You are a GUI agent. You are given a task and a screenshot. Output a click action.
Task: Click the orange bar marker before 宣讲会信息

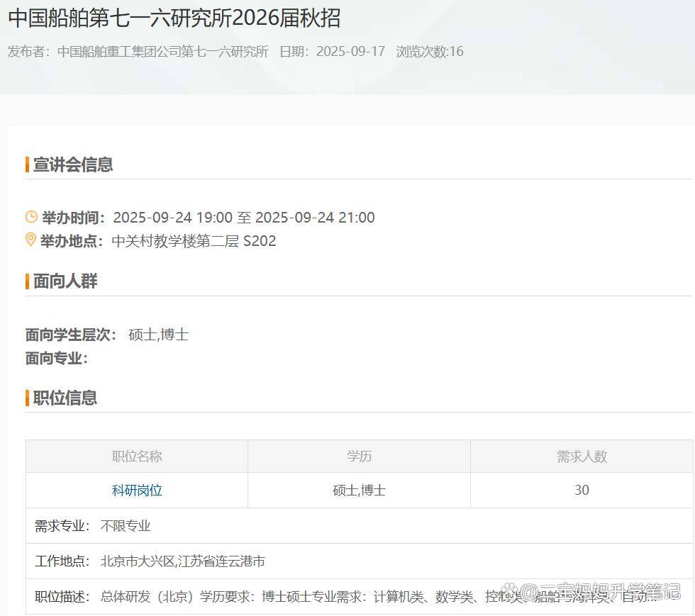coord(28,164)
